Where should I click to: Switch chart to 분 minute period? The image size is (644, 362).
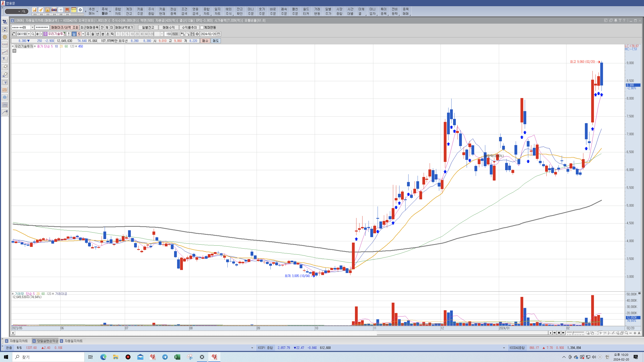103,34
